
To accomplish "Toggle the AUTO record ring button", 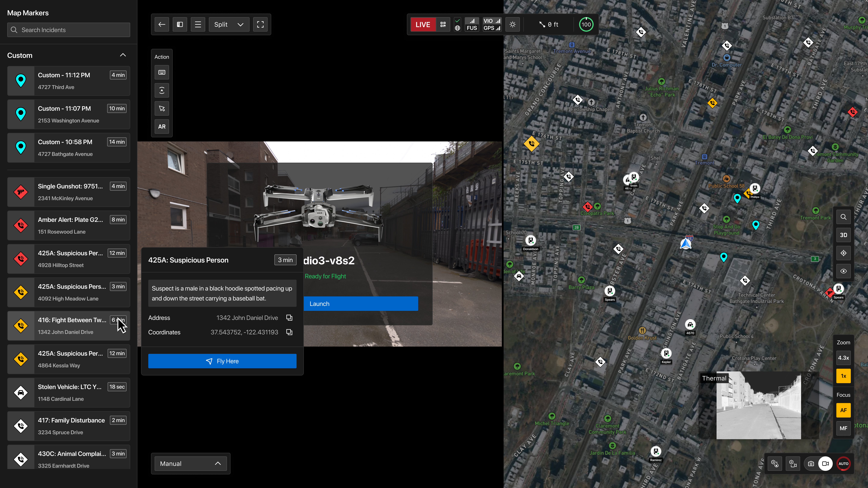I will 843,464.
